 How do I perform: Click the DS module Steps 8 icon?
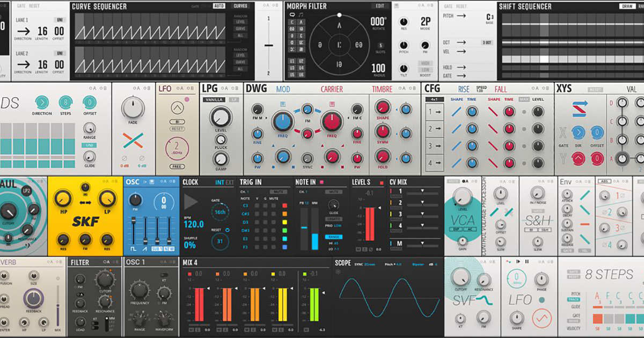pos(66,102)
